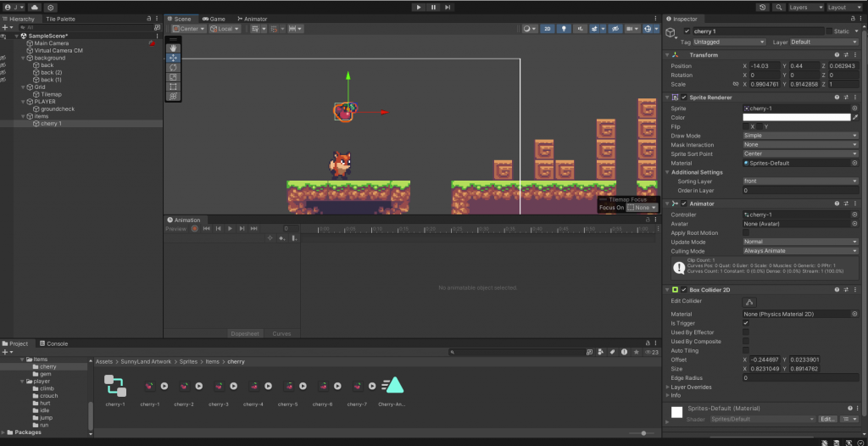868x446 pixels.
Task: Open Transform component settings menu
Action: pos(856,55)
